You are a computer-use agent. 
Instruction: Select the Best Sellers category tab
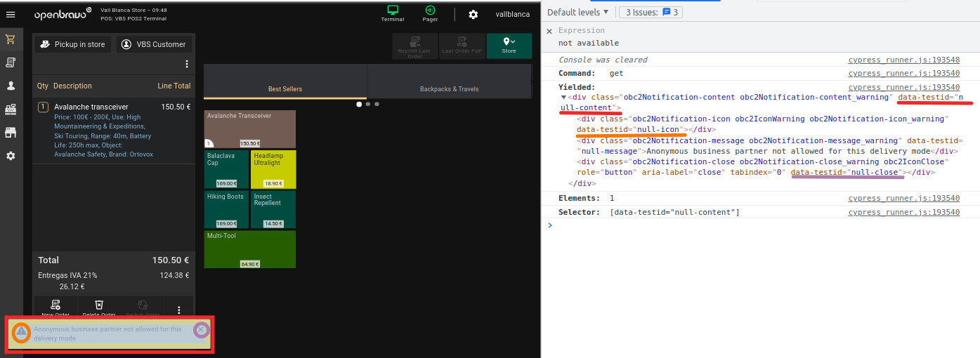click(285, 89)
